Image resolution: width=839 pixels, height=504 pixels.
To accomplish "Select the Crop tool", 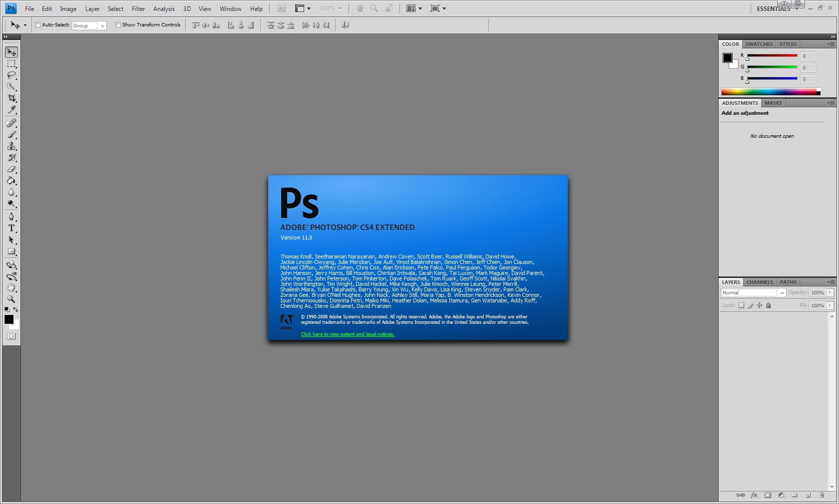I will 11,98.
